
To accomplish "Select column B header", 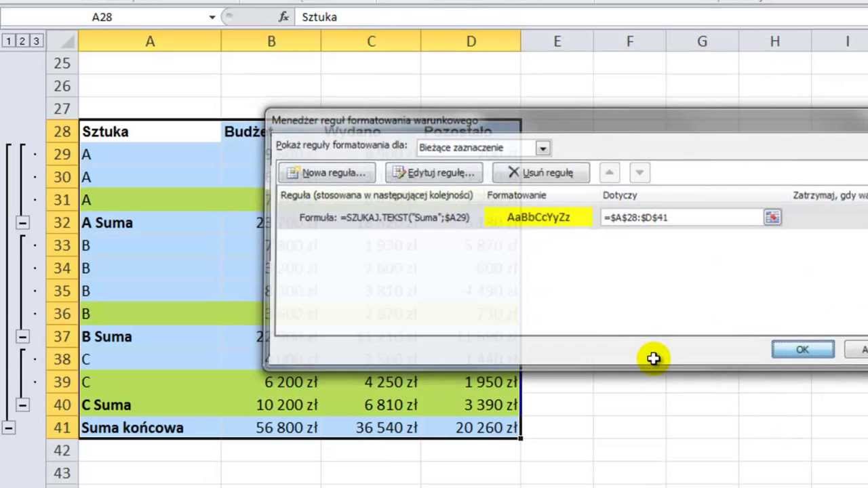I will point(271,41).
